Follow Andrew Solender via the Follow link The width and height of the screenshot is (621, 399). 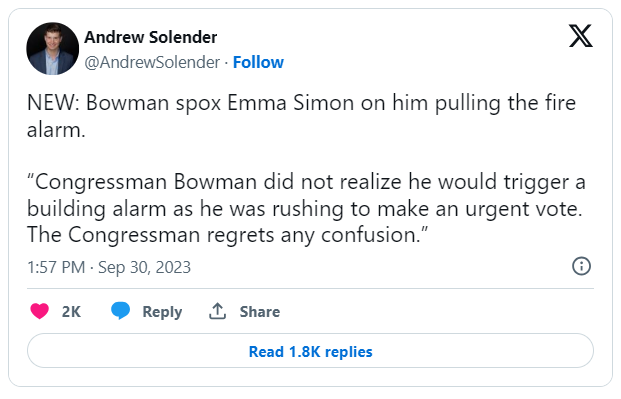click(258, 62)
